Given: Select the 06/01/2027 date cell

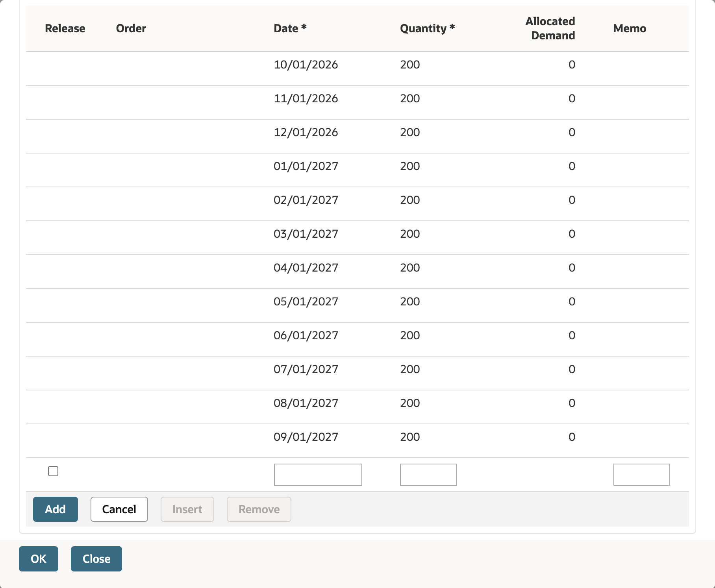Looking at the screenshot, I should (306, 335).
